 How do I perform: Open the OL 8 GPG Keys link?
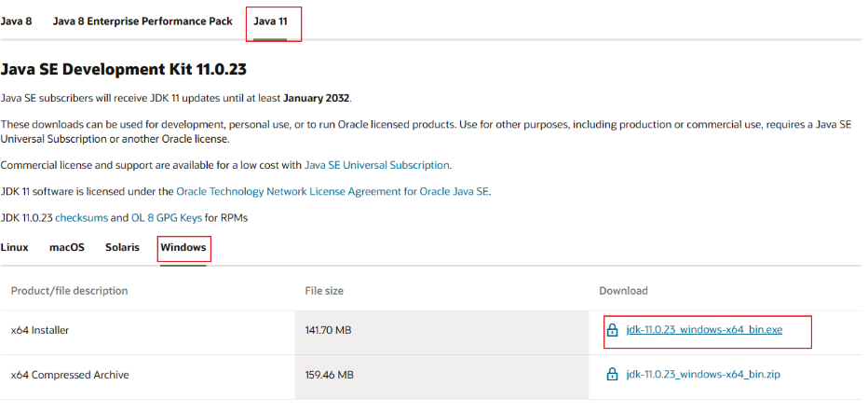click(x=166, y=217)
